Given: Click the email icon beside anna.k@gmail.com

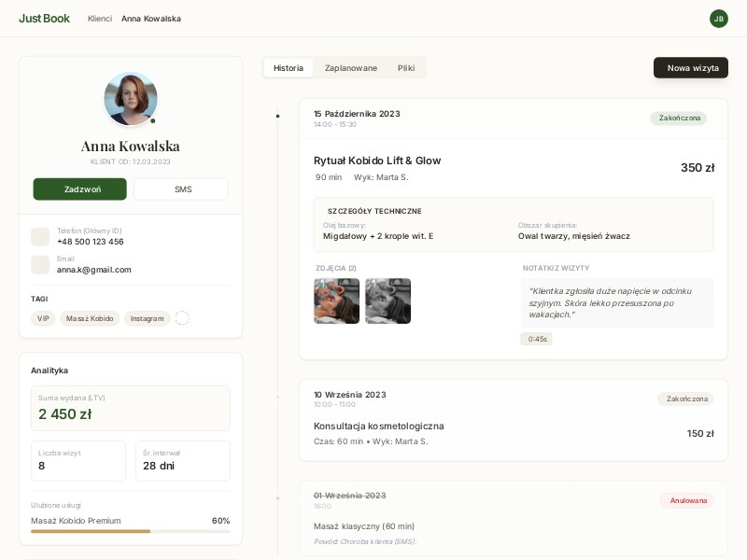Looking at the screenshot, I should pos(40,264).
